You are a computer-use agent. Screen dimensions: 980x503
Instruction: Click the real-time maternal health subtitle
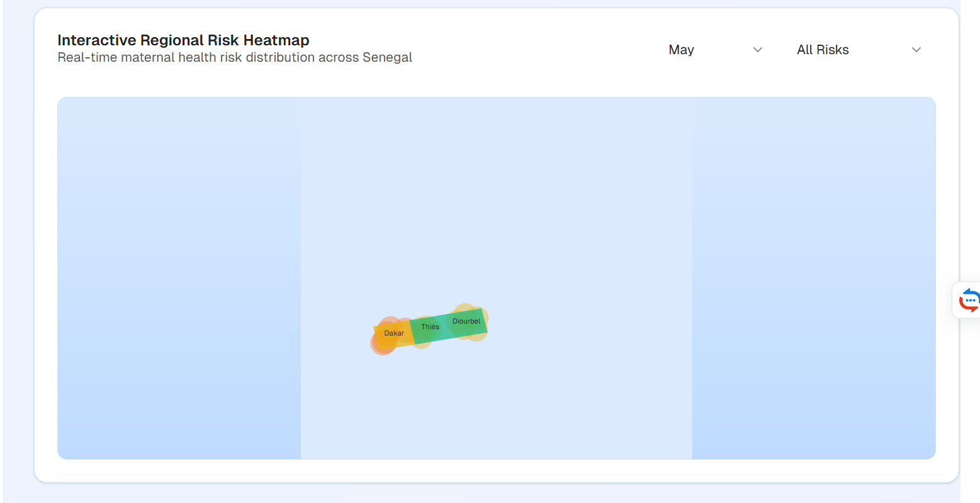(235, 57)
